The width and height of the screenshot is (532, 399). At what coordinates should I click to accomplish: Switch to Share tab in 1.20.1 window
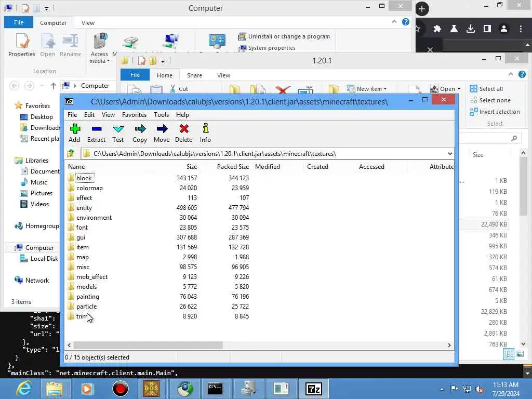(x=194, y=75)
